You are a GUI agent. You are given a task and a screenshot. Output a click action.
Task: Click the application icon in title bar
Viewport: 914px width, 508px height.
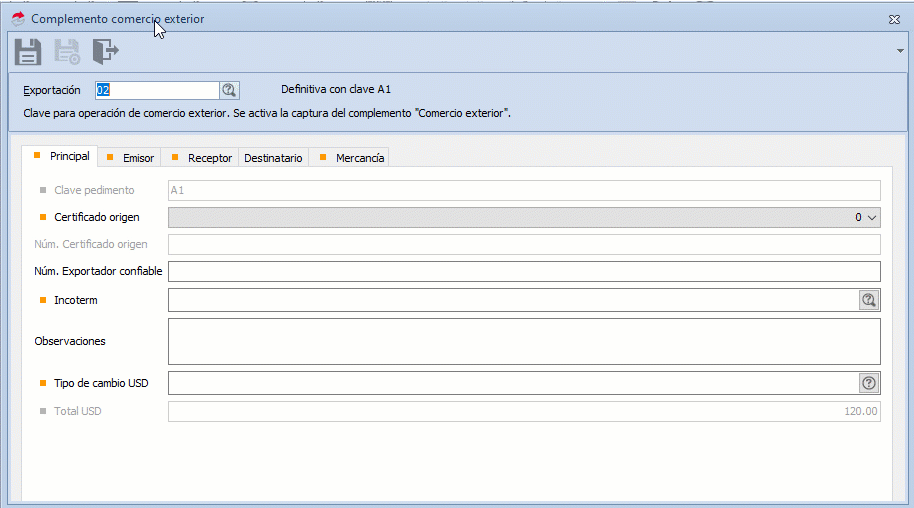point(18,19)
